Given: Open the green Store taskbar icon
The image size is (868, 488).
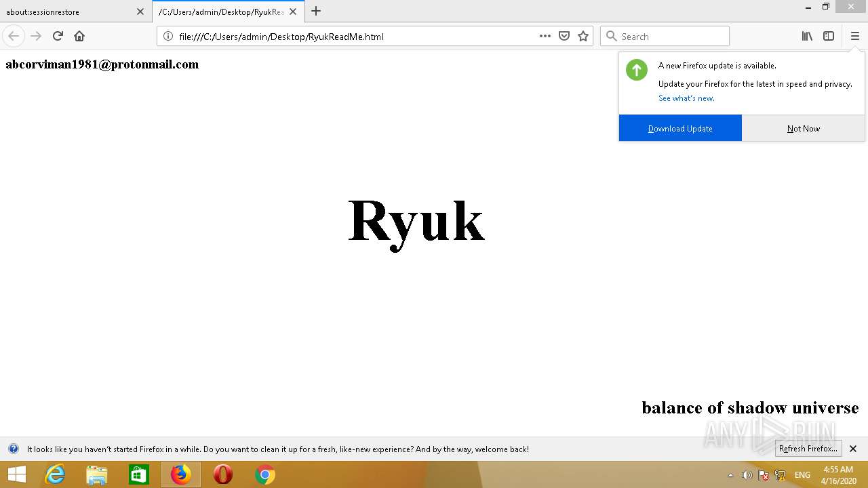Looking at the screenshot, I should tap(139, 474).
